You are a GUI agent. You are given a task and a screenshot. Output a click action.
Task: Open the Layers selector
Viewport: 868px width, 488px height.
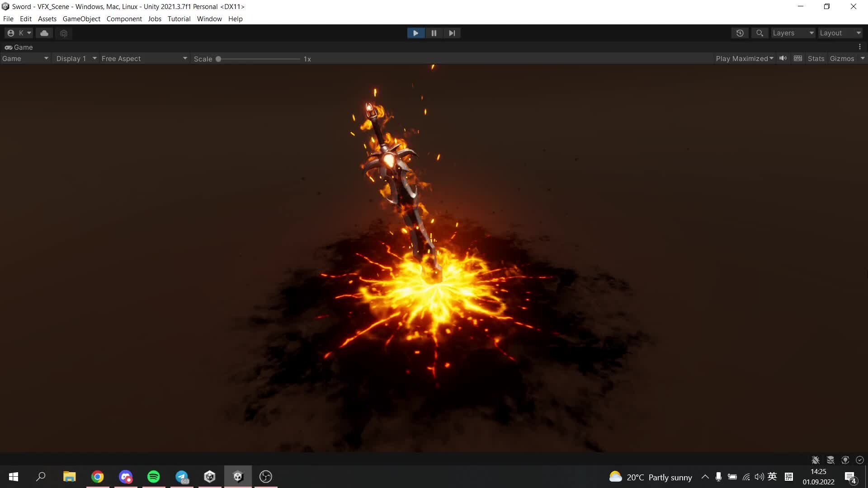pos(792,33)
